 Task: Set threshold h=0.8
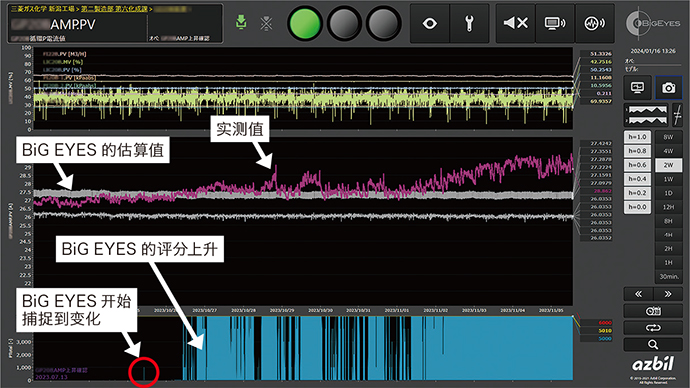[x=637, y=151]
